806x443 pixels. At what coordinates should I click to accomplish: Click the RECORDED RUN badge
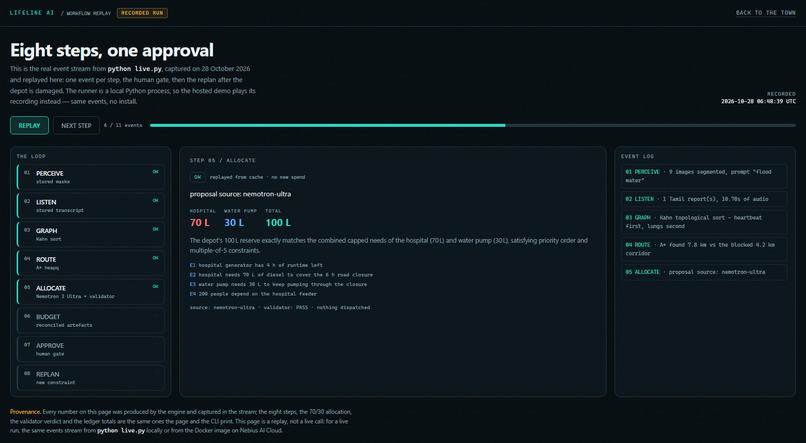[142, 13]
